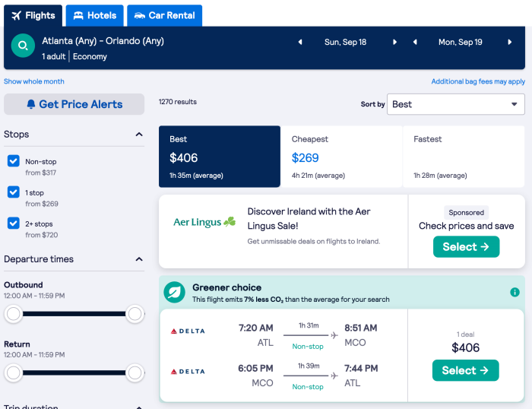
Task: Move return date forward one day
Action: click(x=508, y=43)
